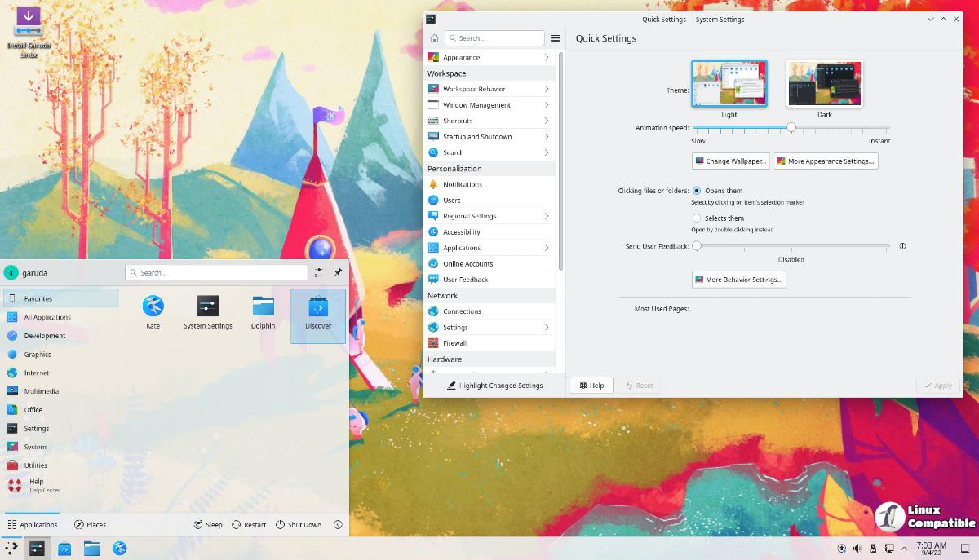Open Kate from the Favorites grid
The image size is (979, 560).
tap(153, 311)
